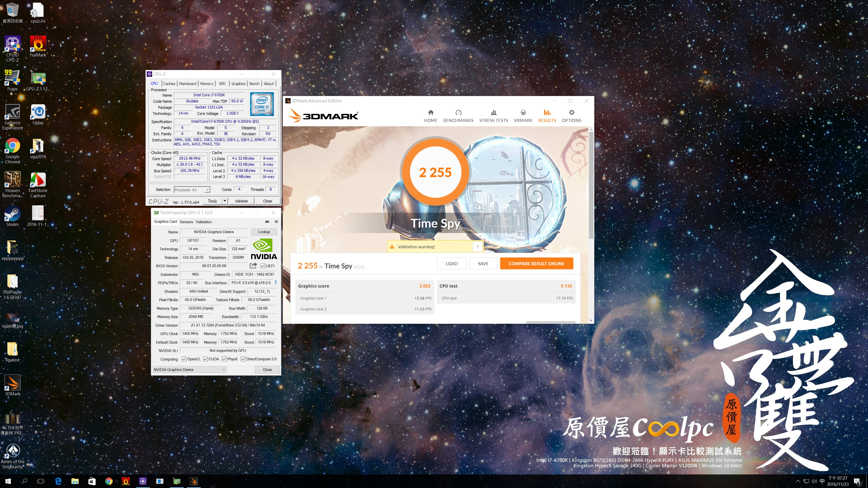868x488 pixels.
Task: Click the bus interface question mark in GPU-Z
Action: pos(275,283)
